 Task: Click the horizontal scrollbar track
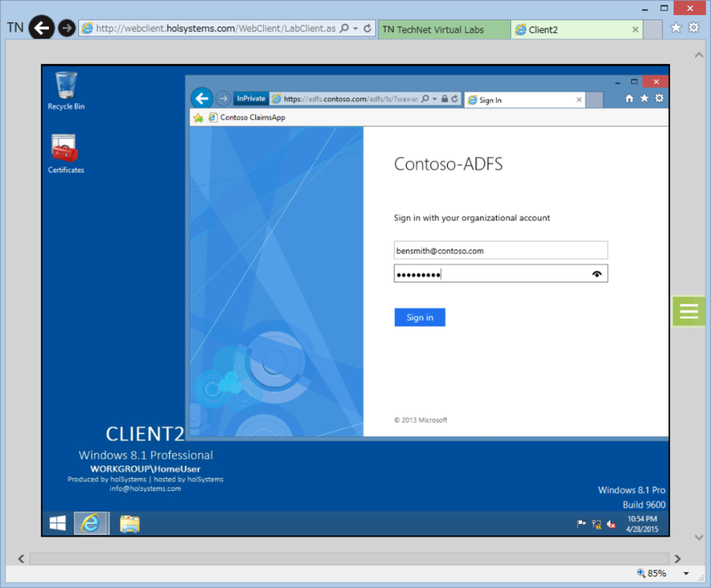click(x=349, y=559)
